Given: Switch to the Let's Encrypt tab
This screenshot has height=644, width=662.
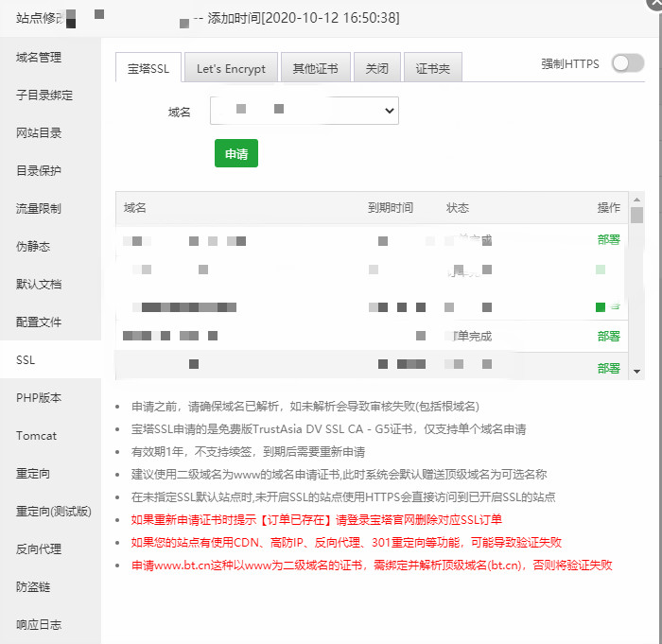Looking at the screenshot, I should pos(231,68).
